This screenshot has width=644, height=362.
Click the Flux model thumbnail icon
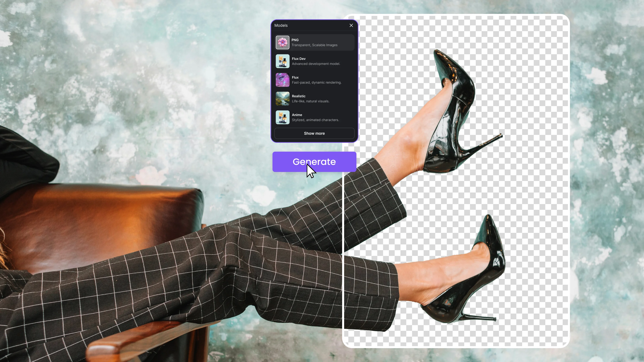[x=283, y=80]
